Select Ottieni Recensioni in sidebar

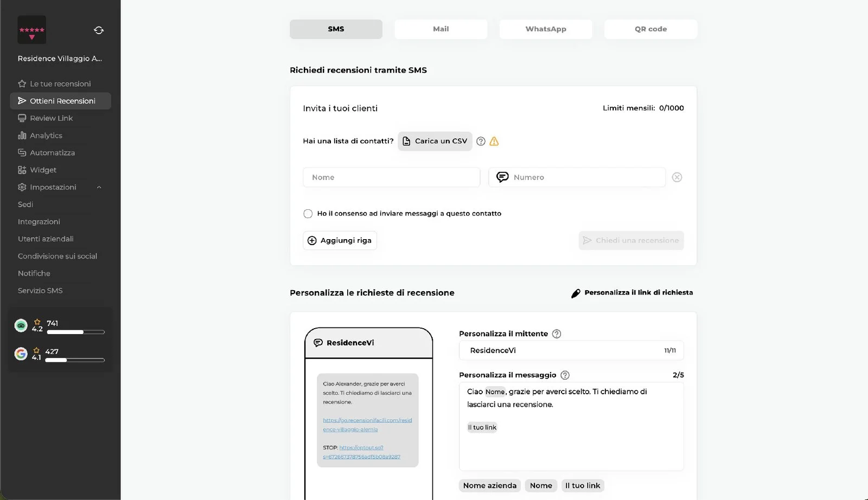(x=60, y=101)
